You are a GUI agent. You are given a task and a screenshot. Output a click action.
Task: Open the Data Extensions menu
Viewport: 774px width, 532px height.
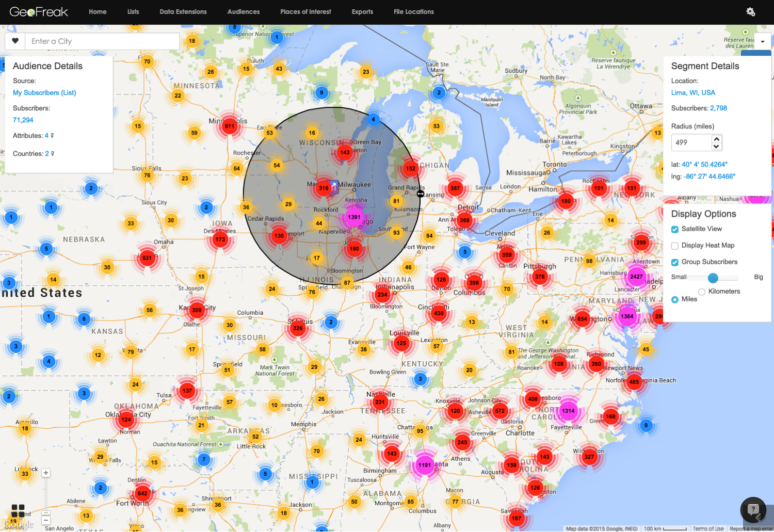183,12
